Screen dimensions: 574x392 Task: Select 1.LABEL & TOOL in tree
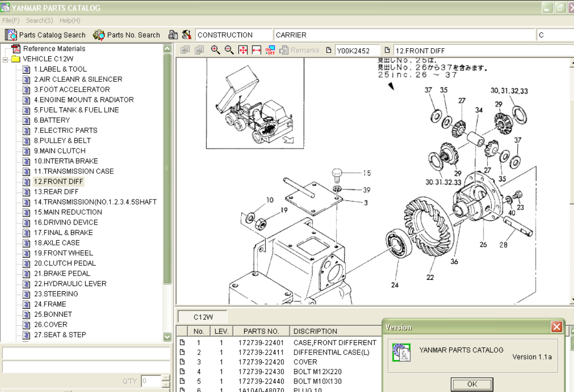click(60, 69)
